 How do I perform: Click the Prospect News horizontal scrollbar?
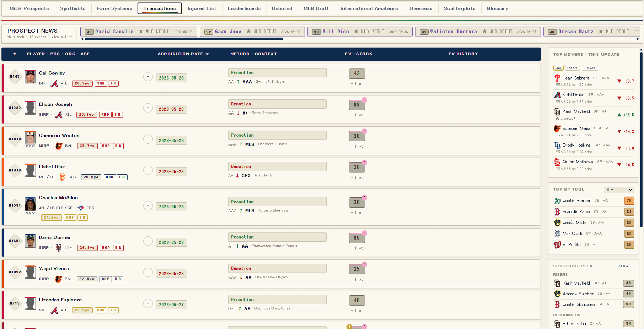point(182,39)
